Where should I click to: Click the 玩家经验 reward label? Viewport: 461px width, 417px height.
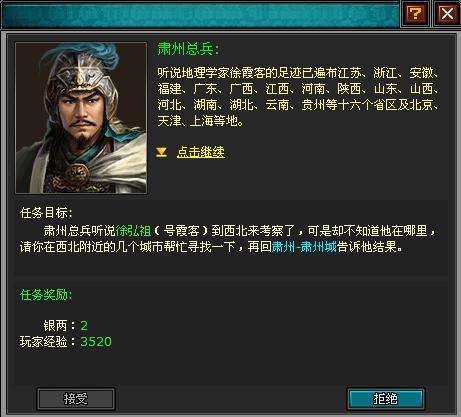tap(43, 342)
